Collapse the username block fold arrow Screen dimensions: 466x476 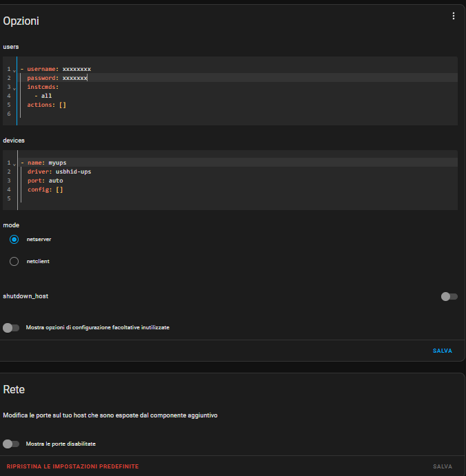tap(14, 70)
